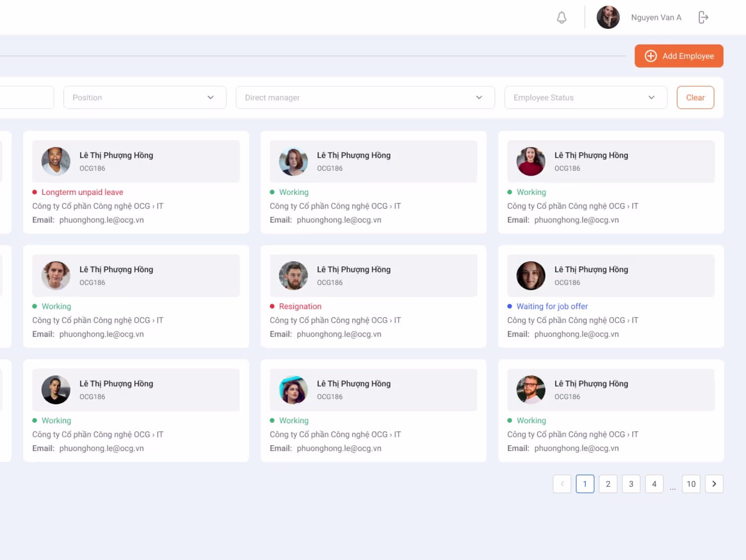The image size is (746, 560).
Task: Clear all filters with the Clear button
Action: [x=695, y=97]
